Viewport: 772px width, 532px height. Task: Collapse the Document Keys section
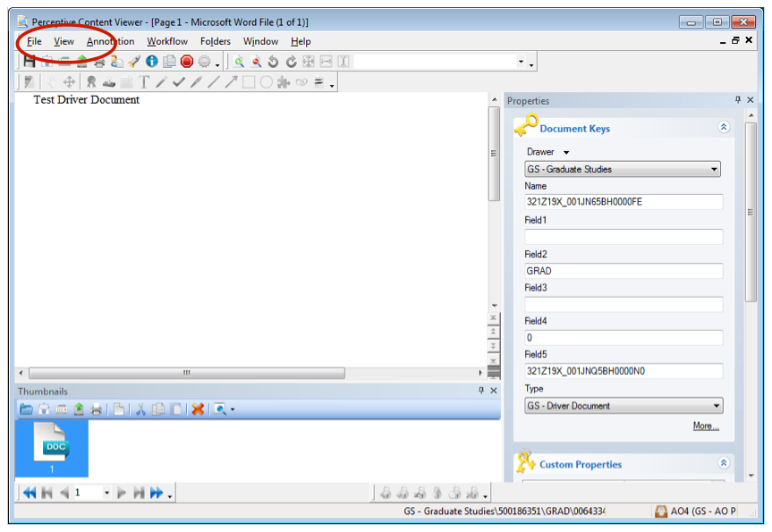(724, 128)
